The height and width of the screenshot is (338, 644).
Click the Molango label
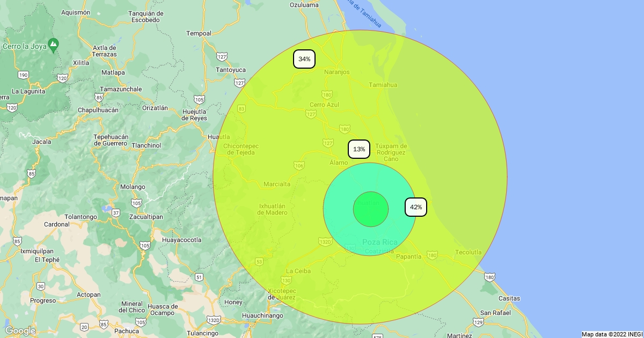133,187
